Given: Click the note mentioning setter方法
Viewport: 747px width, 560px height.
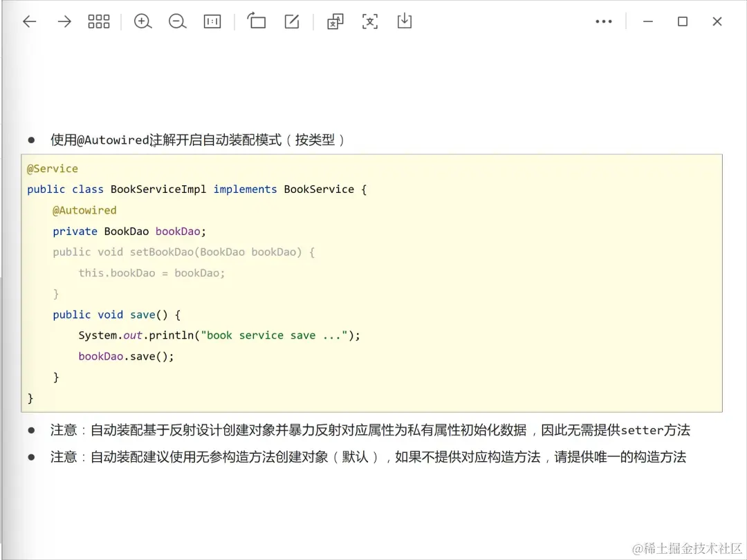Looking at the screenshot, I should click(x=370, y=431).
